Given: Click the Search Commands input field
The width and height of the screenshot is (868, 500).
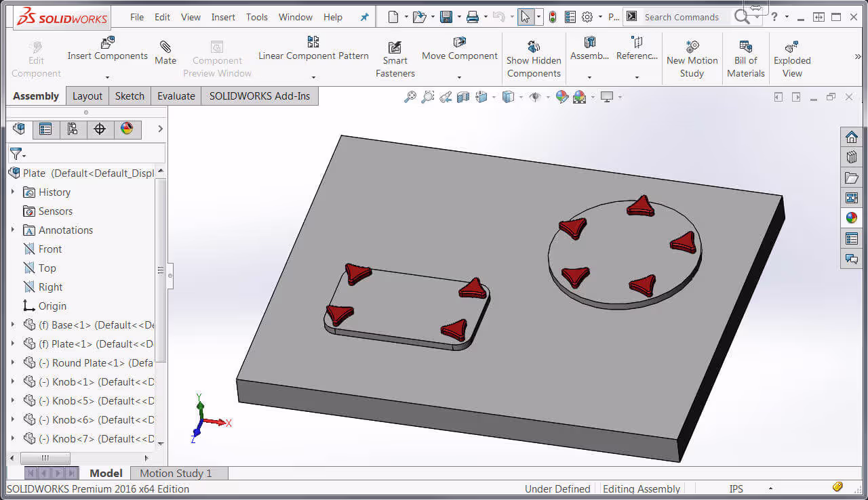Looking at the screenshot, I should coord(685,17).
